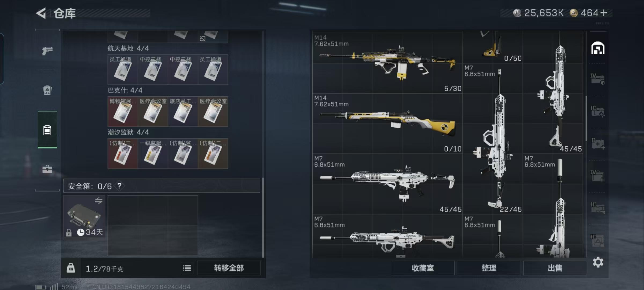The width and height of the screenshot is (644, 290).
Task: Go back using the warehouse arrow
Action: pyautogui.click(x=41, y=13)
